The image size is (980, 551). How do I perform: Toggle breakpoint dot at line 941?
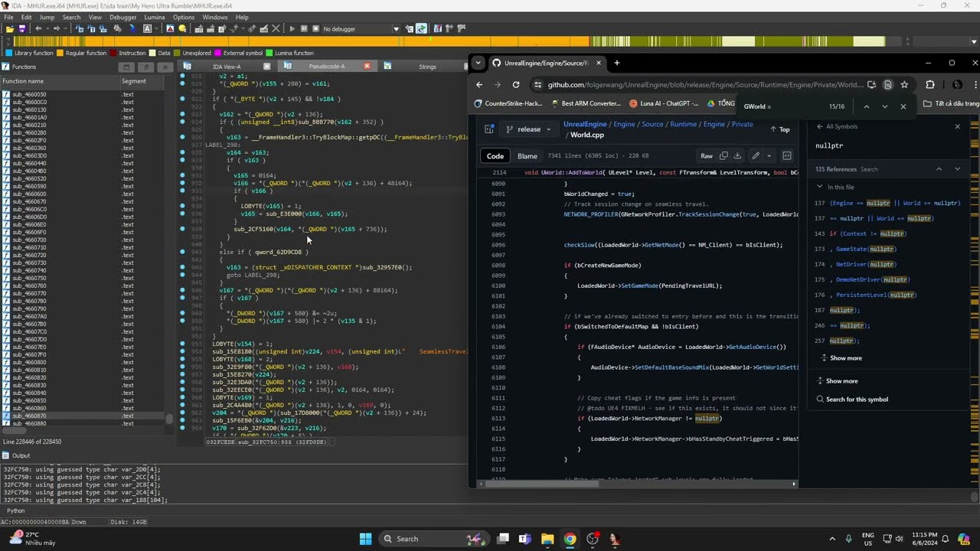pos(182,252)
